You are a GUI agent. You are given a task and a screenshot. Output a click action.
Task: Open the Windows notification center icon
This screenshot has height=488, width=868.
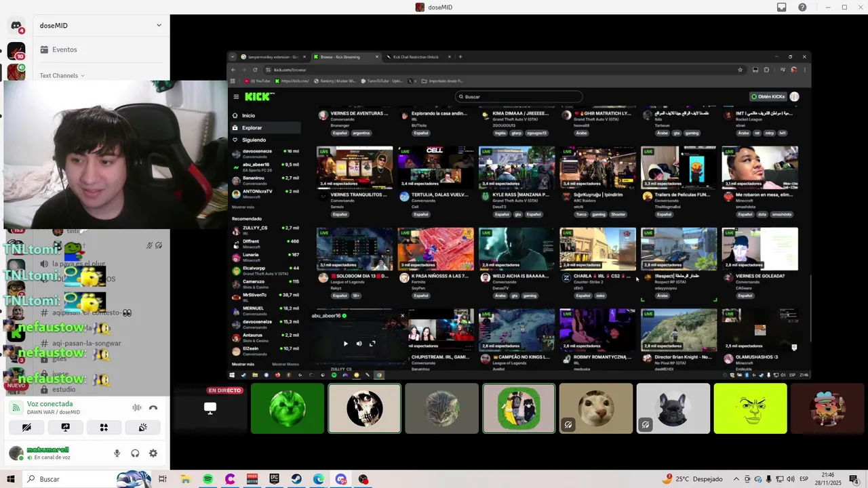pos(854,479)
